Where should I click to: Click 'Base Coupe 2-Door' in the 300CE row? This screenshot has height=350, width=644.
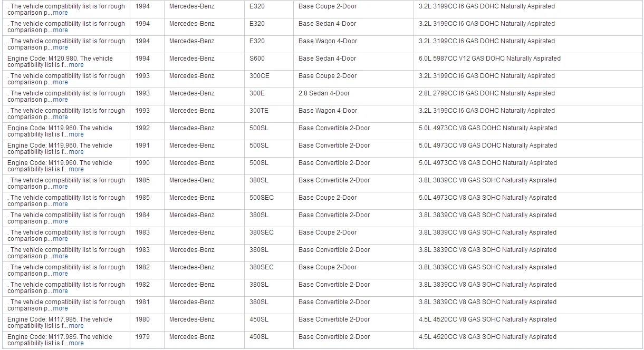pos(328,76)
